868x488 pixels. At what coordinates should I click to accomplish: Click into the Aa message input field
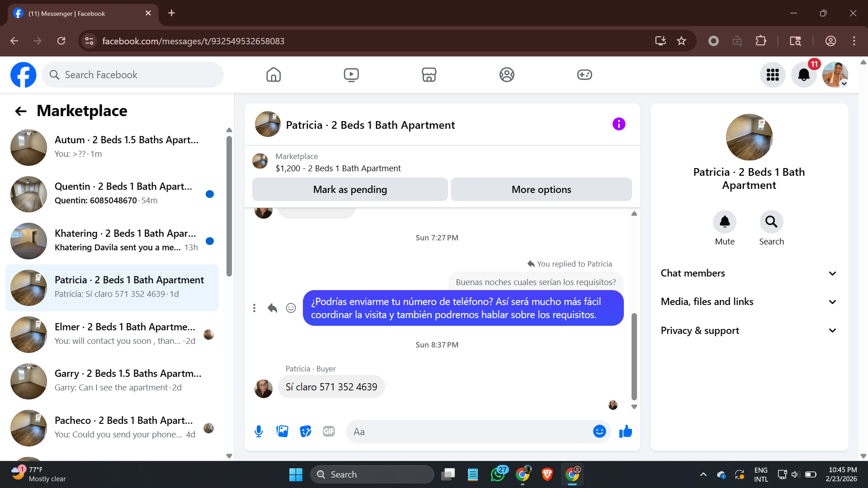pos(470,432)
